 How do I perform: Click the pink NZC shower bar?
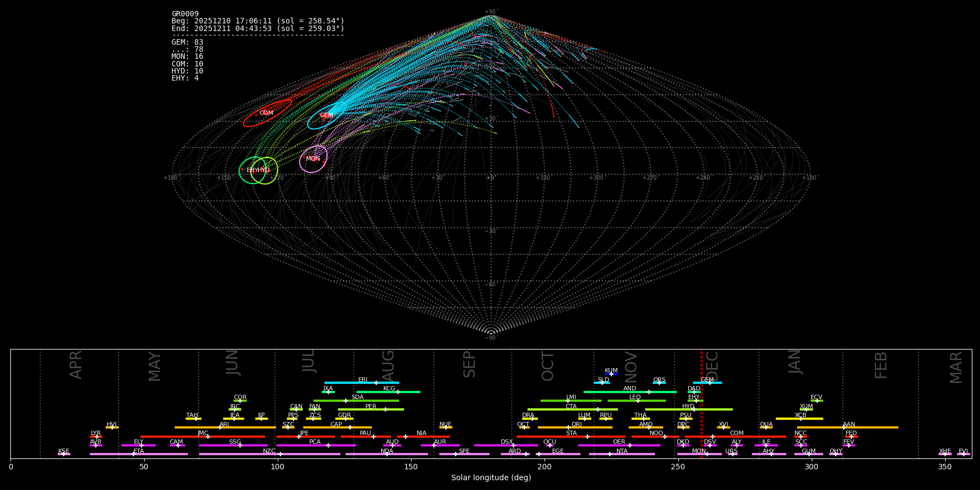tap(269, 454)
